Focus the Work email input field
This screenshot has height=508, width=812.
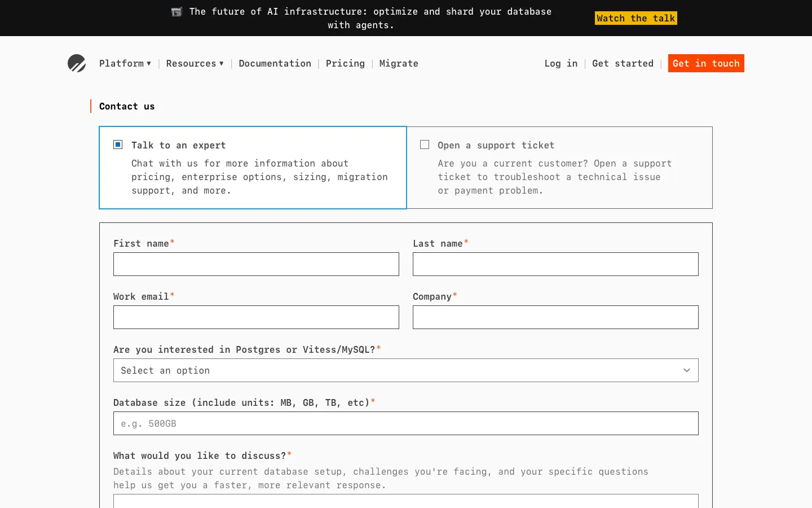tap(256, 317)
